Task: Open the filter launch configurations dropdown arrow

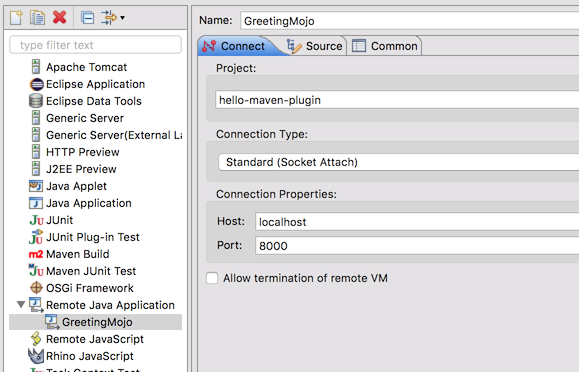Action: (x=122, y=17)
